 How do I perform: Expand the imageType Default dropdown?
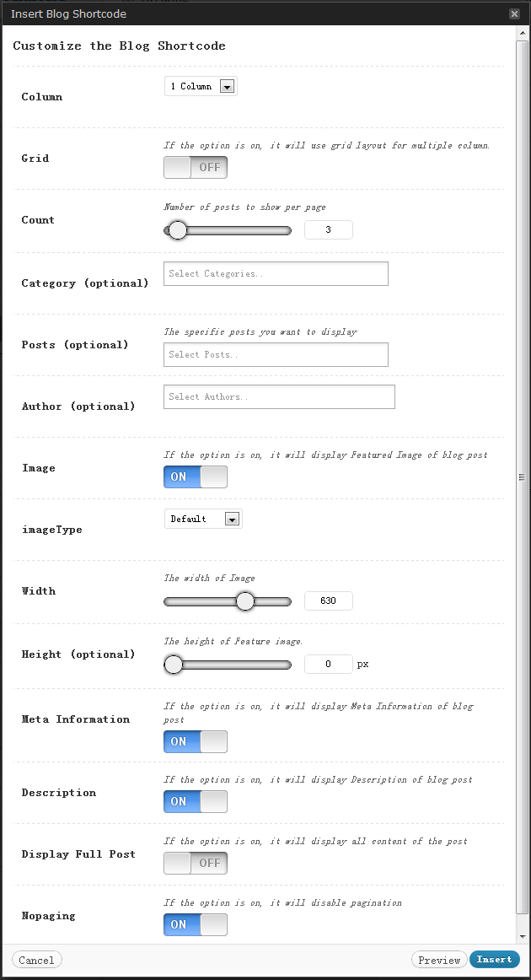pyautogui.click(x=203, y=519)
